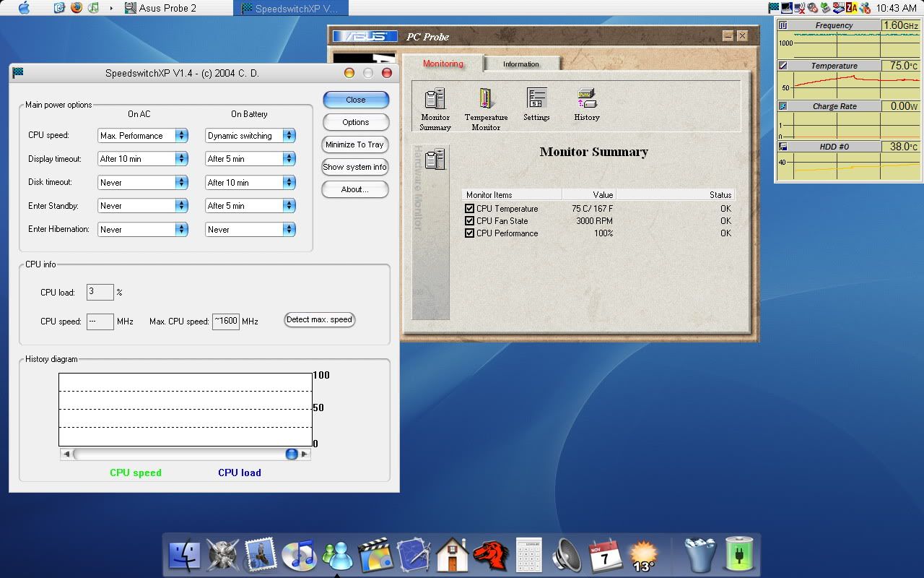
Task: Click the Hardware Monitor sidebar icon
Action: 435,158
